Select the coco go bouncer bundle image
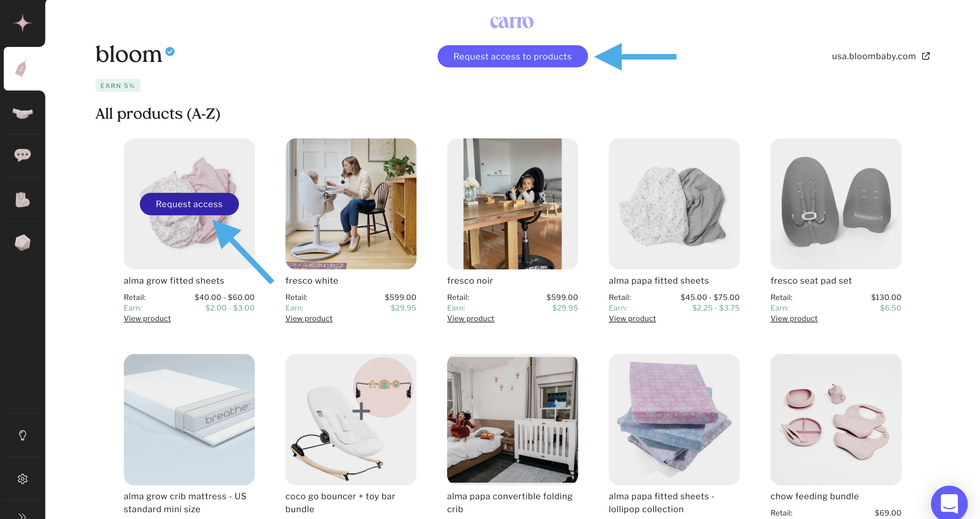The width and height of the screenshot is (980, 519). [351, 419]
